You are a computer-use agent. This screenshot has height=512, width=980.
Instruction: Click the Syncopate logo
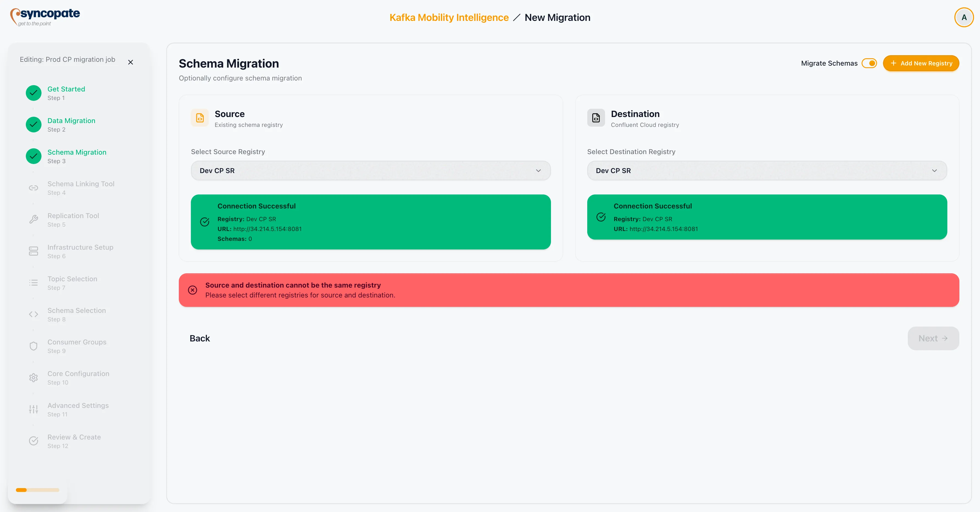[44, 16]
